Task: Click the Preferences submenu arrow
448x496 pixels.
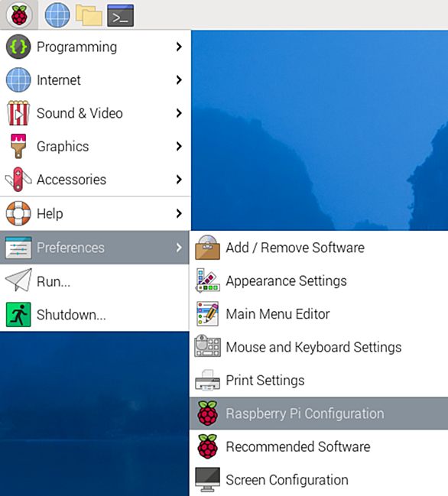Action: (179, 248)
